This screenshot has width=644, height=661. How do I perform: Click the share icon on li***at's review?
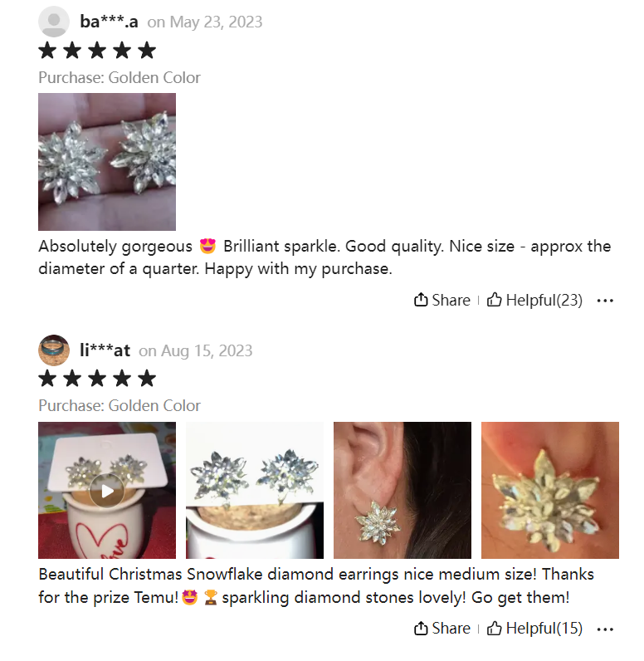(421, 628)
